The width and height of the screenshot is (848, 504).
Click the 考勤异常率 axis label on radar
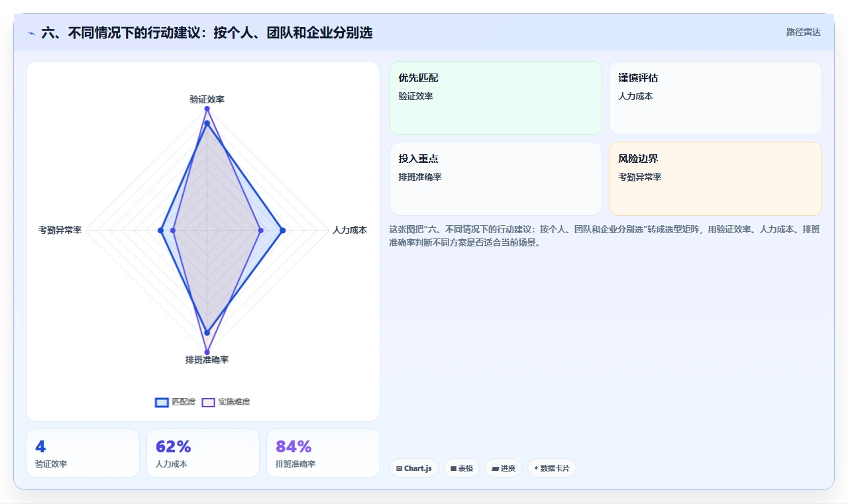(60, 230)
